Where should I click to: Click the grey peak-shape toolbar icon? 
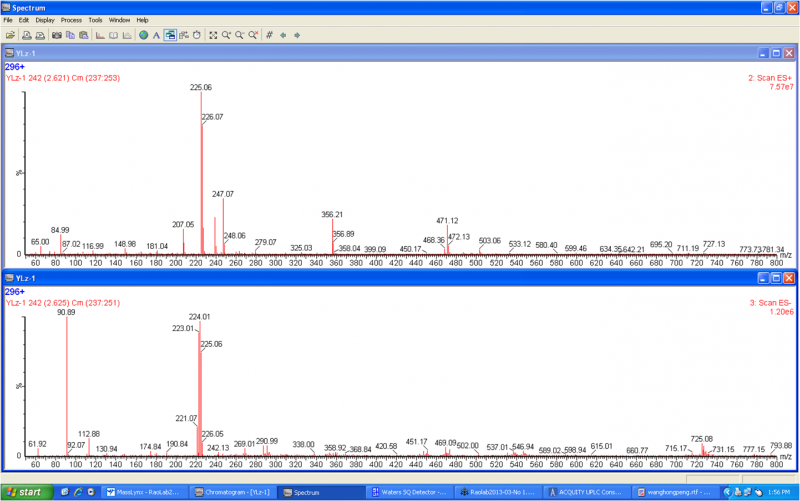127,35
